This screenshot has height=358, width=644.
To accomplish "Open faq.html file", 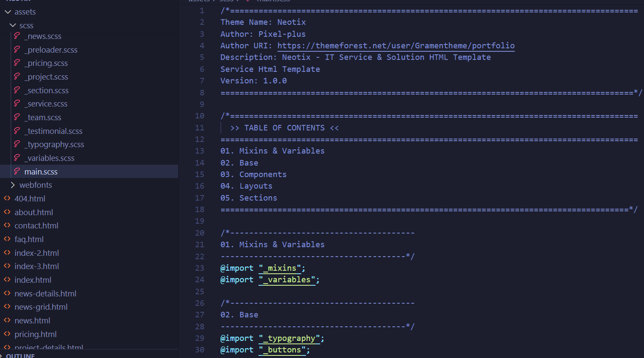I will pos(29,240).
